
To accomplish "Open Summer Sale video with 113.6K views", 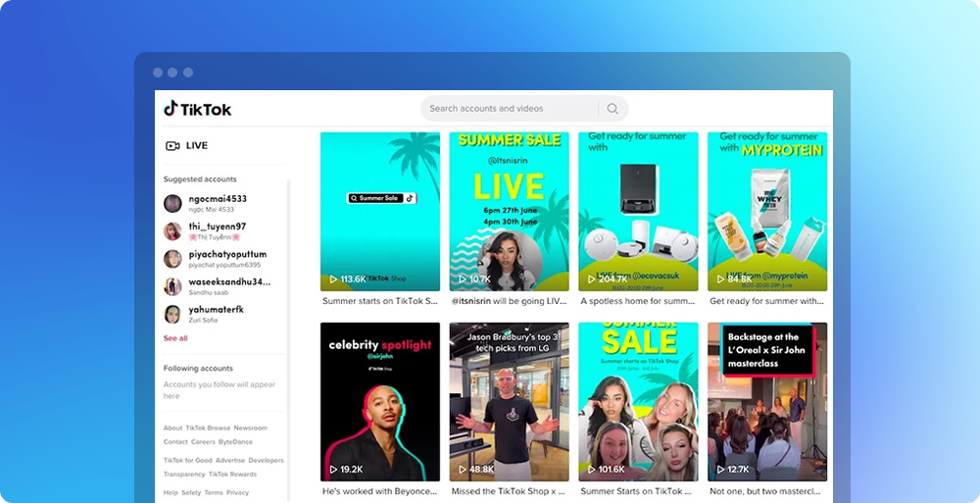I will pyautogui.click(x=380, y=212).
